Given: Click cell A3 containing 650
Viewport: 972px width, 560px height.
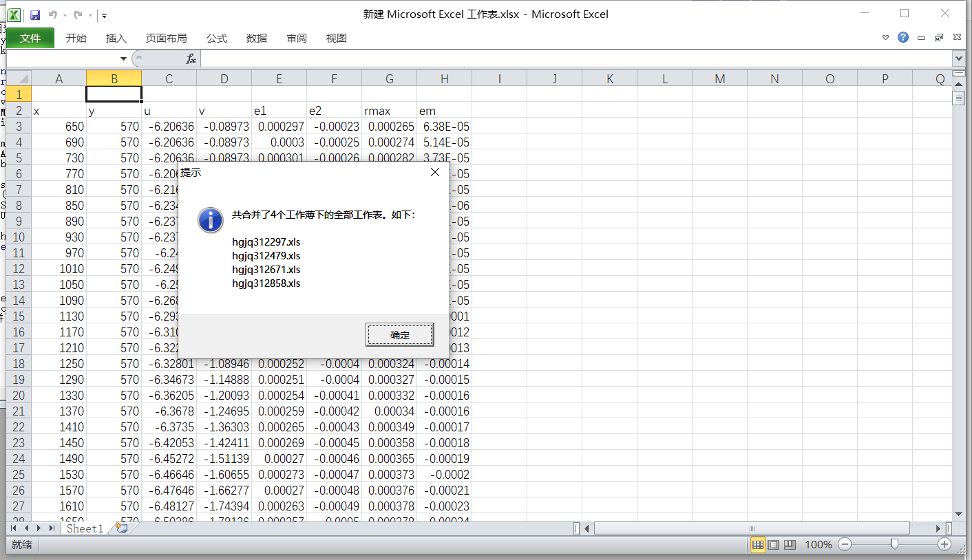Looking at the screenshot, I should [59, 126].
